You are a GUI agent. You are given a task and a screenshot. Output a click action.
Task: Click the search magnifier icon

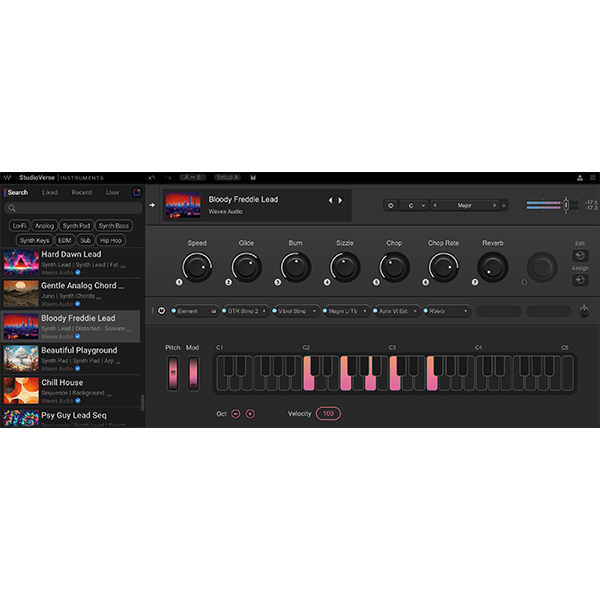[x=12, y=208]
